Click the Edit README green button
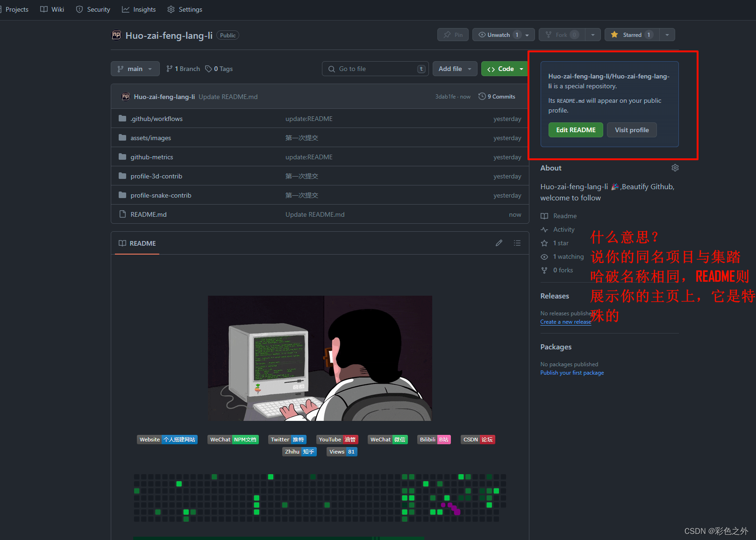Screen dimensions: 756x540 [x=576, y=130]
